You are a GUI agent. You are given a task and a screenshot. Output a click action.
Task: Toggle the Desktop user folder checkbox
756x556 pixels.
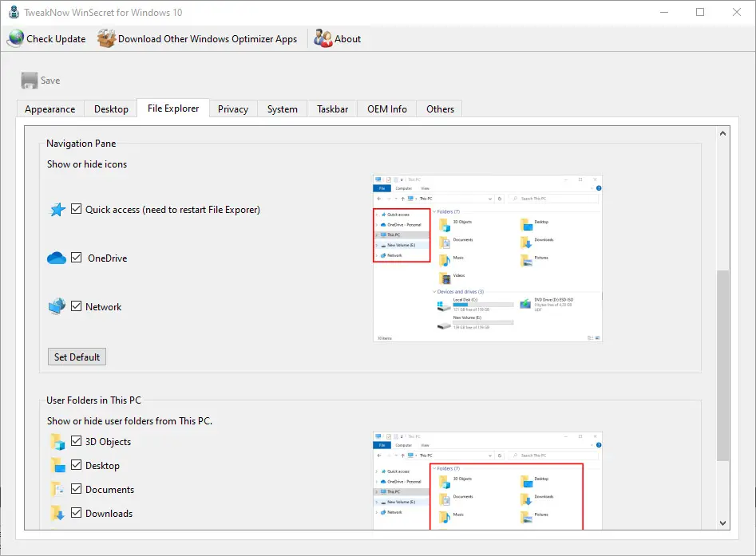[x=76, y=464]
